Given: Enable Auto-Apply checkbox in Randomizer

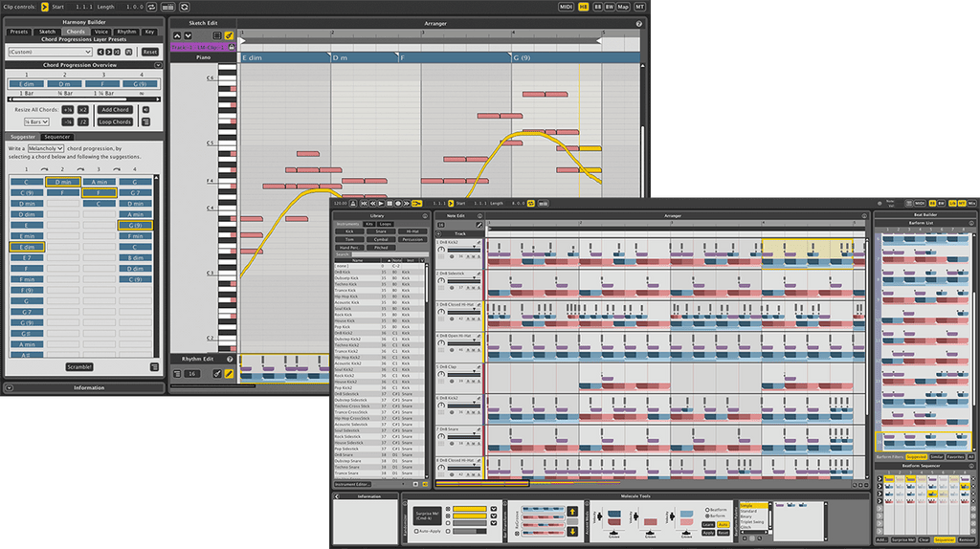Looking at the screenshot, I should click(416, 532).
